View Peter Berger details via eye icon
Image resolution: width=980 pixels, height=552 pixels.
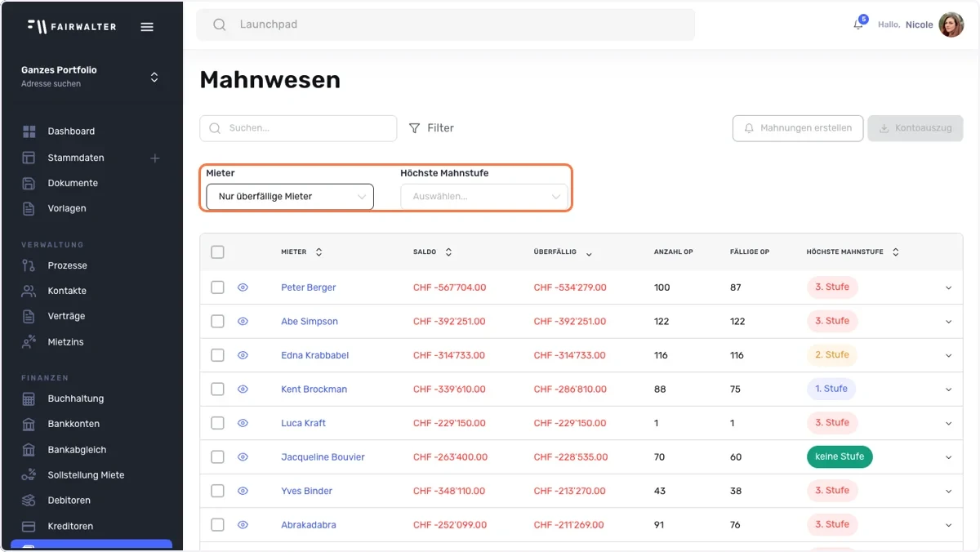click(243, 287)
